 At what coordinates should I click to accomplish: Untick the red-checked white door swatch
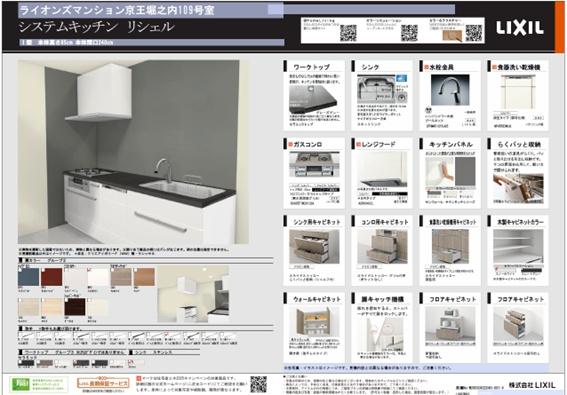coord(89,270)
